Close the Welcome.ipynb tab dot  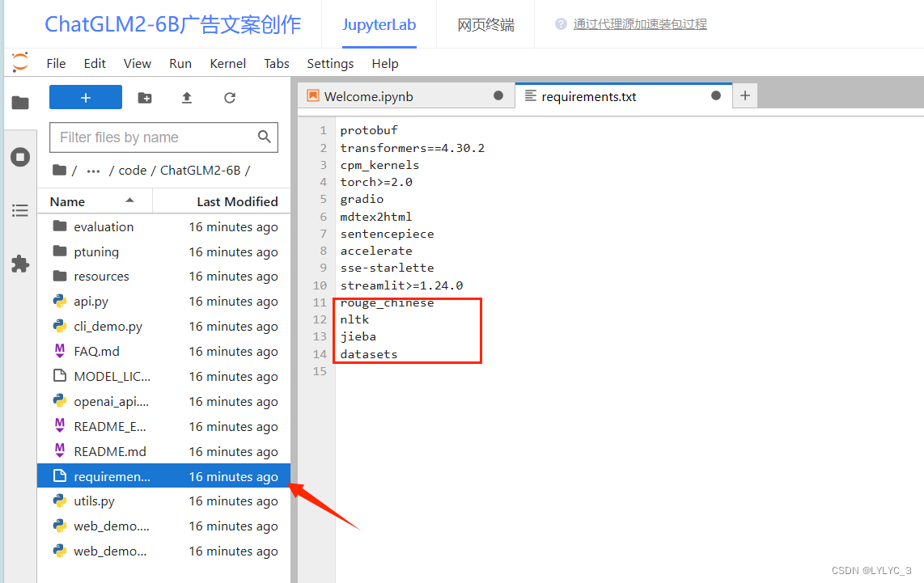click(498, 96)
